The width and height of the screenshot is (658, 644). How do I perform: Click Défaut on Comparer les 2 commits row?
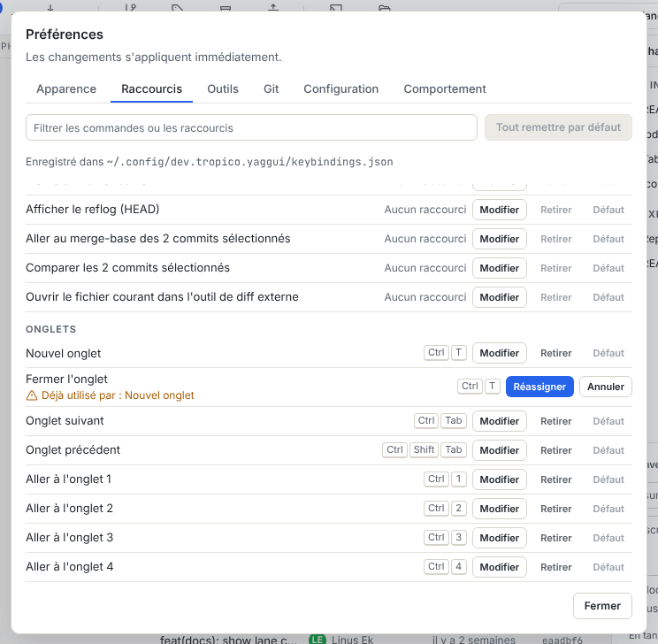point(608,268)
